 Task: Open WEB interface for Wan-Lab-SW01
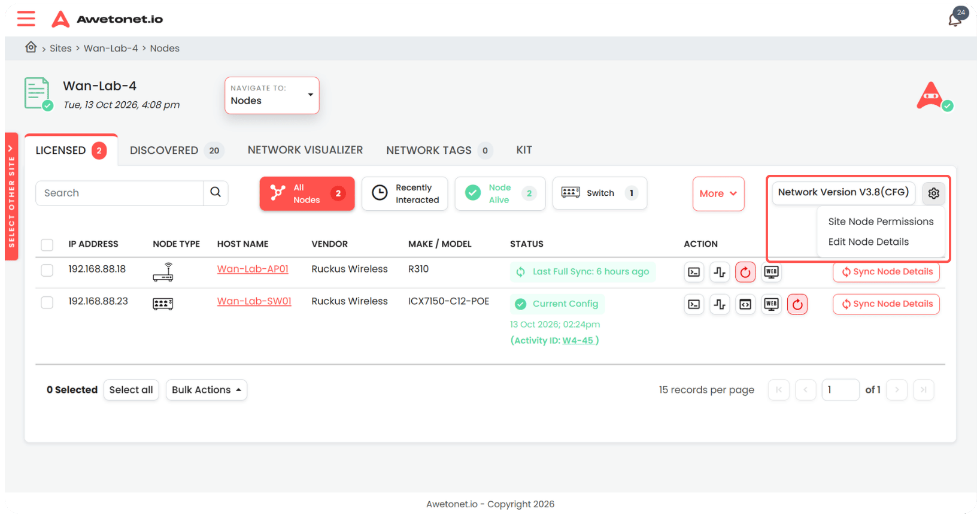coord(772,304)
